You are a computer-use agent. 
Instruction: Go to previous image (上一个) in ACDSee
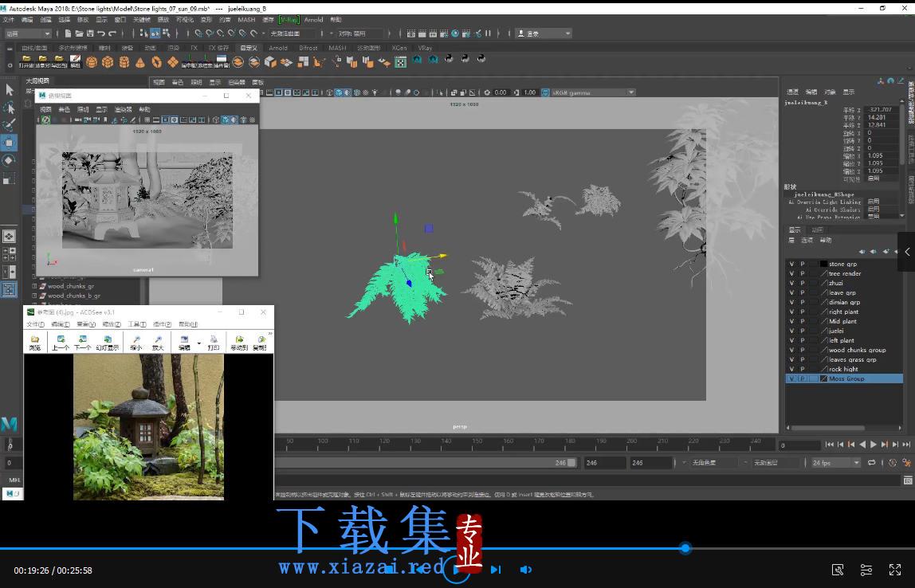tap(60, 343)
